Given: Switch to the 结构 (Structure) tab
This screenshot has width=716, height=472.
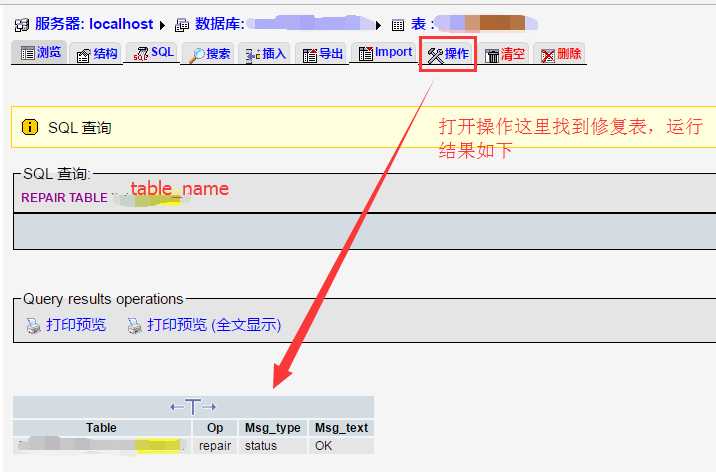Looking at the screenshot, I should click(97, 54).
